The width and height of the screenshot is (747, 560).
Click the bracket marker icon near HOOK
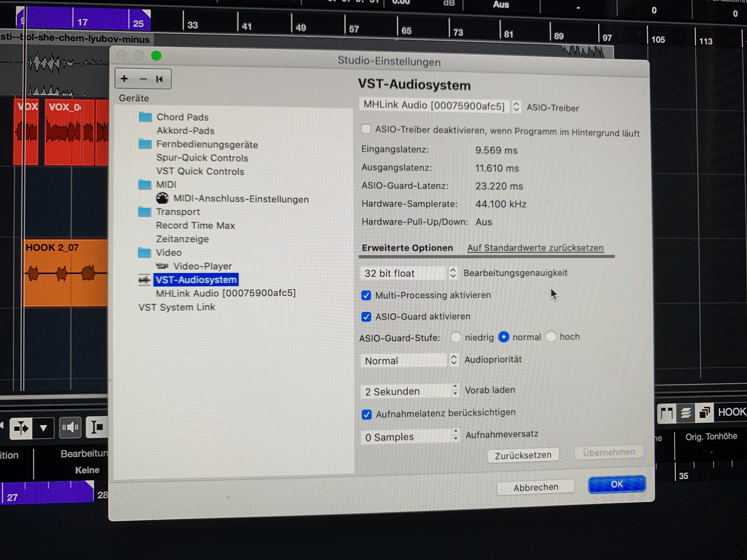[x=667, y=413]
